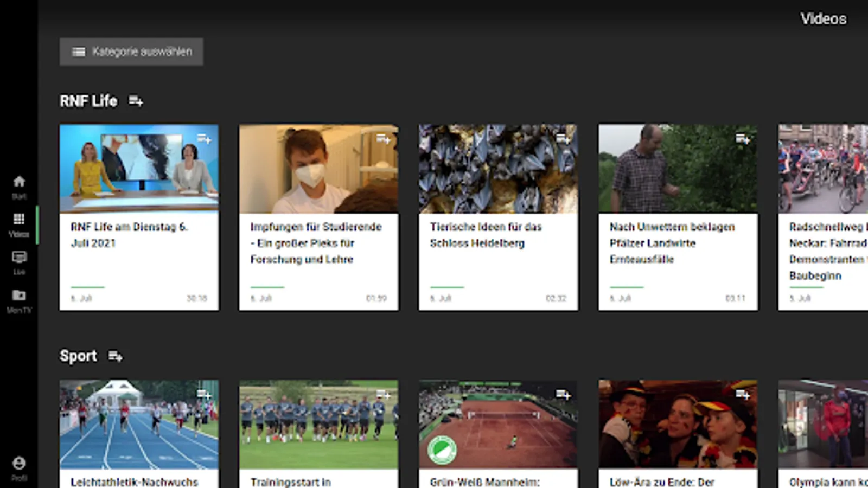This screenshot has height=488, width=868.
Task: Add 'Löw-Ära zu Ende' video to watchlist
Action: 743,394
